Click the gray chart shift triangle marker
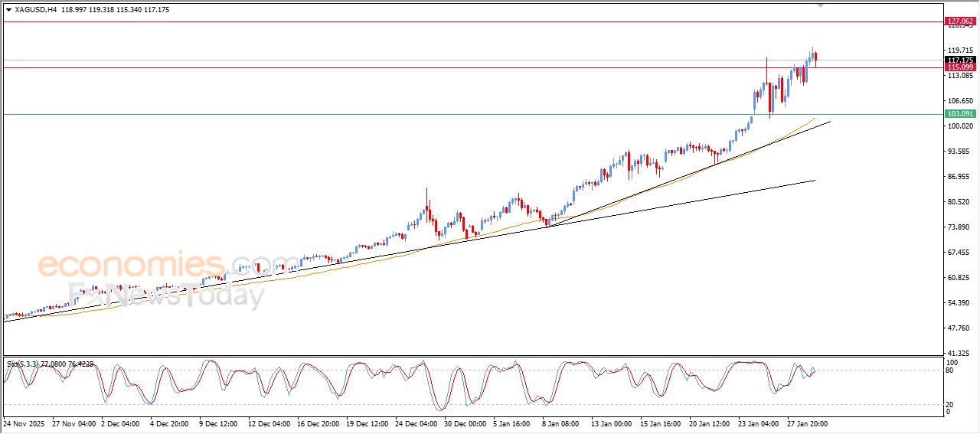This screenshot has width=980, height=434. [x=821, y=5]
